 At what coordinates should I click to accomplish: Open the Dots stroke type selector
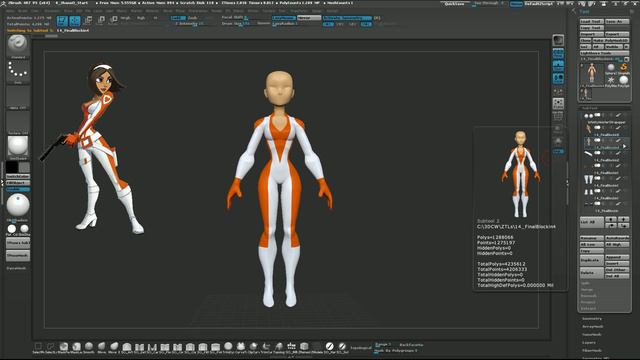click(x=18, y=72)
